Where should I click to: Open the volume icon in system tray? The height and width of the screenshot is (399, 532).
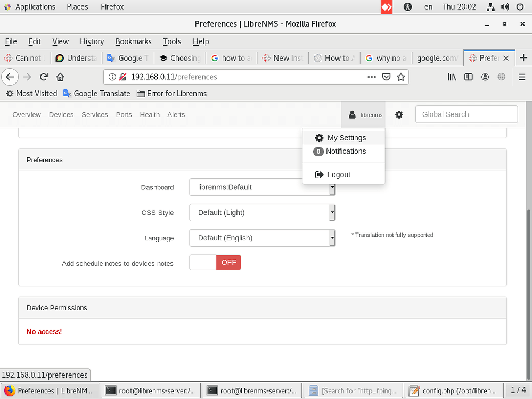tap(505, 6)
